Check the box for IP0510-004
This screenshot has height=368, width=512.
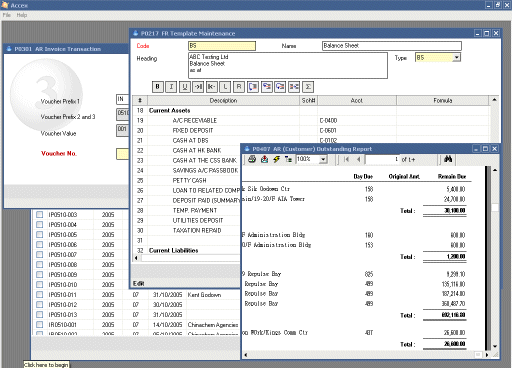pyautogui.click(x=39, y=225)
